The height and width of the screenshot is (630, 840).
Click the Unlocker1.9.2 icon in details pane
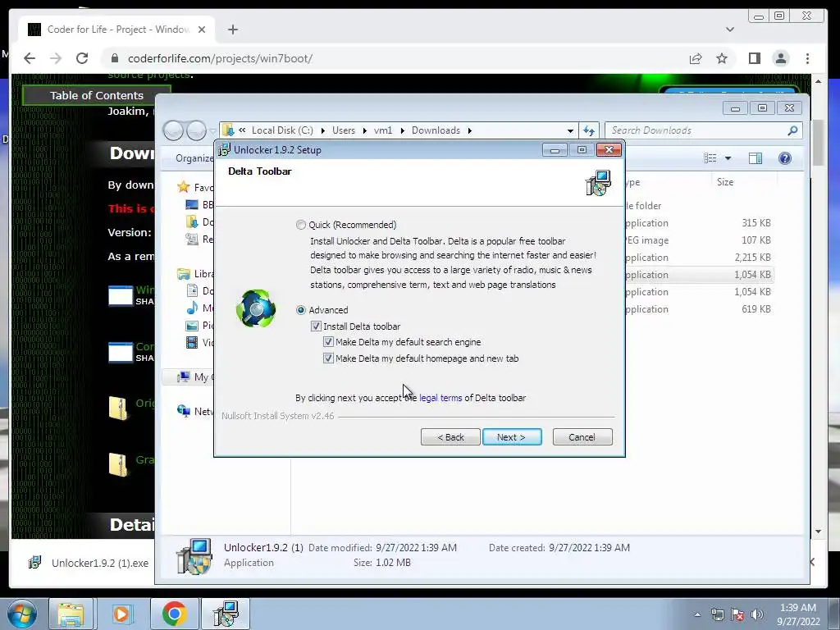(x=194, y=556)
